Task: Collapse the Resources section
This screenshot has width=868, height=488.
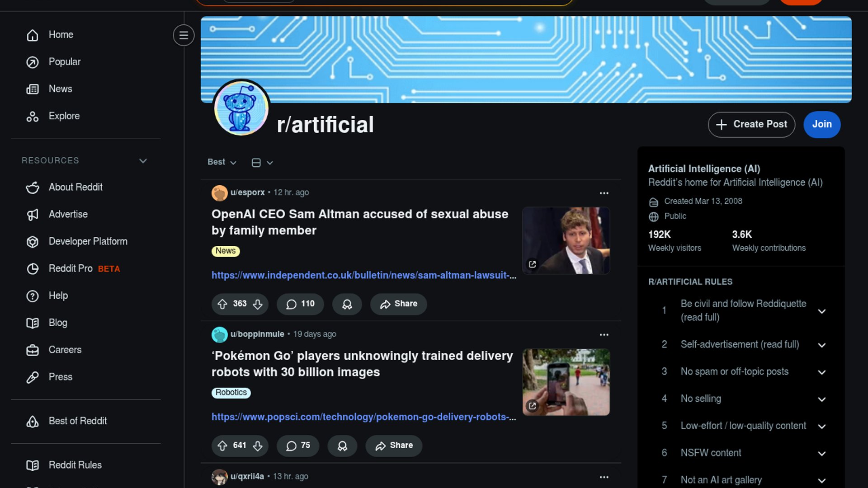Action: (143, 161)
